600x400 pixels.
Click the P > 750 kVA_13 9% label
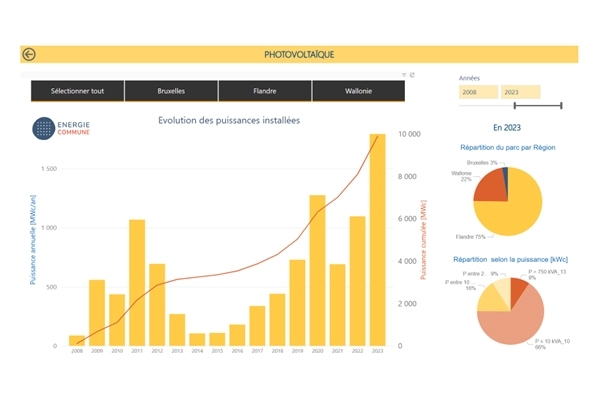[x=547, y=274]
